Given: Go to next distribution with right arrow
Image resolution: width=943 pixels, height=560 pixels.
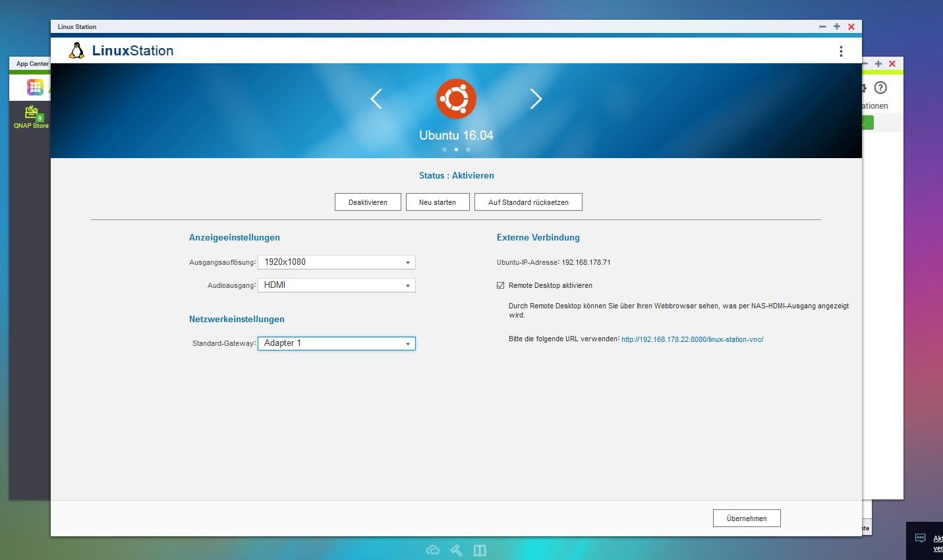Looking at the screenshot, I should (x=536, y=99).
